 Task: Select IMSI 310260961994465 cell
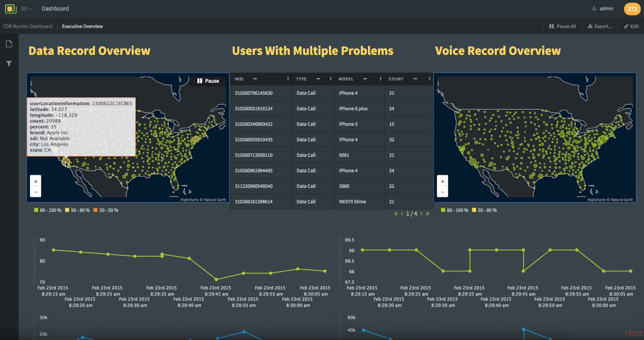tap(261, 171)
